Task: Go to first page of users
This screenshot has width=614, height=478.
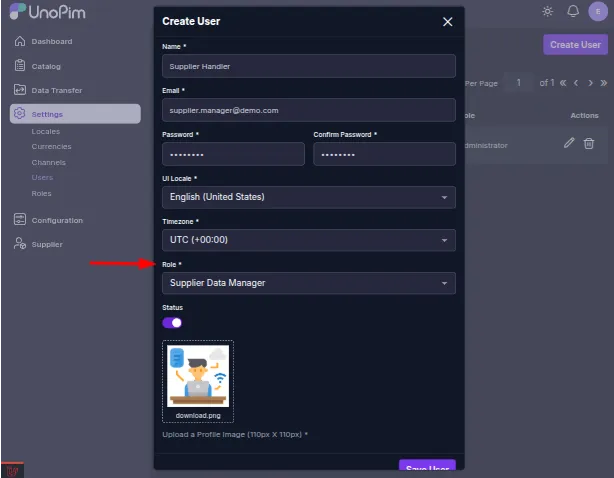Action: coord(563,83)
